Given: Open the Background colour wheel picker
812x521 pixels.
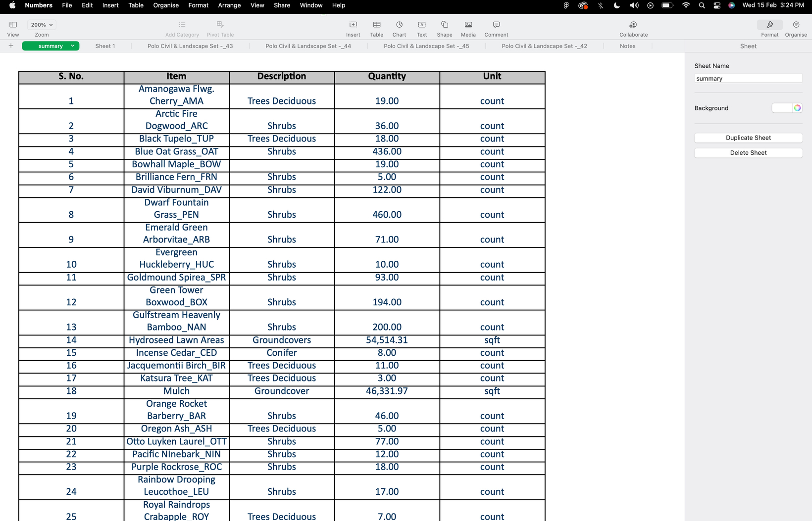Looking at the screenshot, I should tap(797, 108).
